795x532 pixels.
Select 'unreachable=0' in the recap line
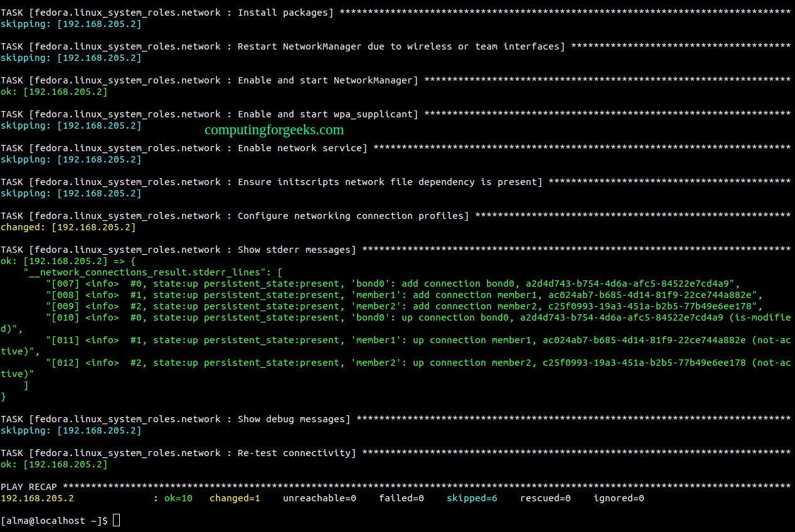(x=319, y=498)
